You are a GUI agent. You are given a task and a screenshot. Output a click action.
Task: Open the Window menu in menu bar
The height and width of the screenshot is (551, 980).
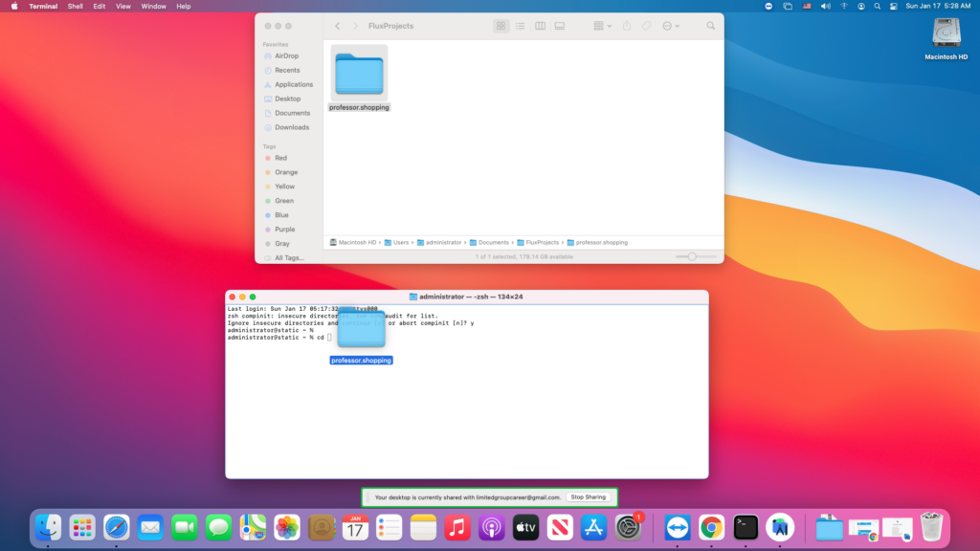153,7
